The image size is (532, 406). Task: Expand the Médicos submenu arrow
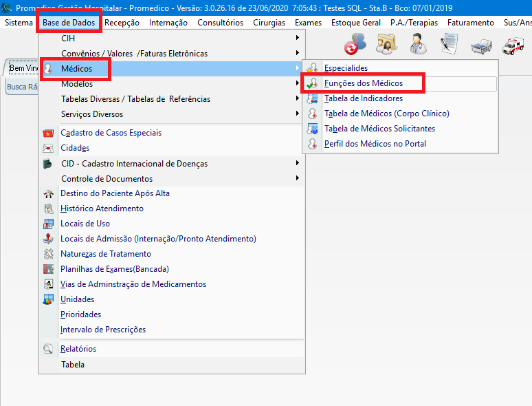click(297, 68)
